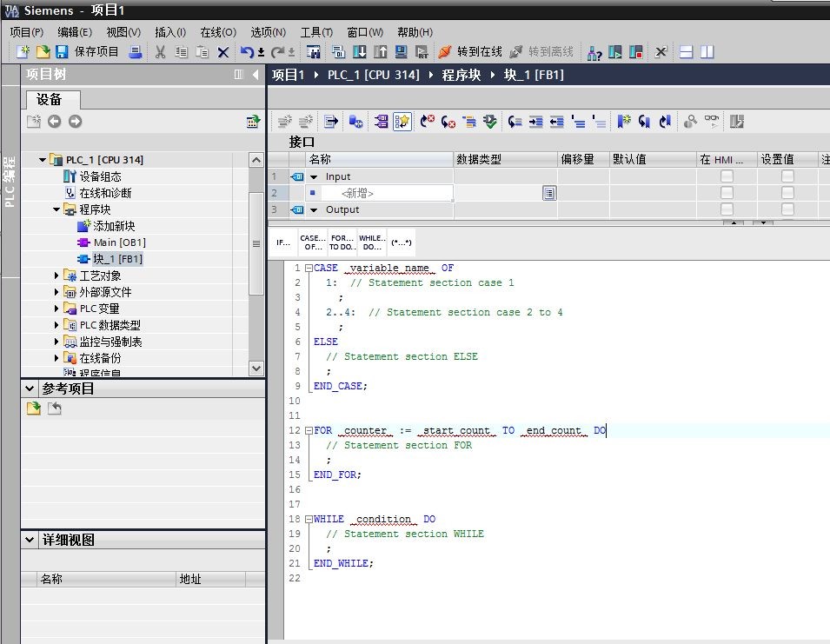Image resolution: width=830 pixels, height=644 pixels.
Task: Insert a FOR TO DO loop snippet
Action: (x=342, y=242)
